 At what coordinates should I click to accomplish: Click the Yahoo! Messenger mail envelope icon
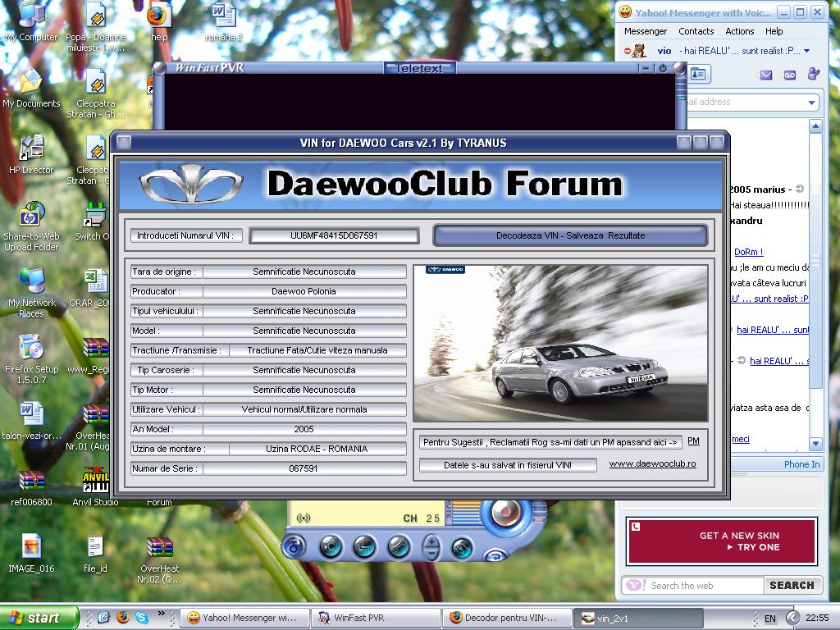(765, 75)
